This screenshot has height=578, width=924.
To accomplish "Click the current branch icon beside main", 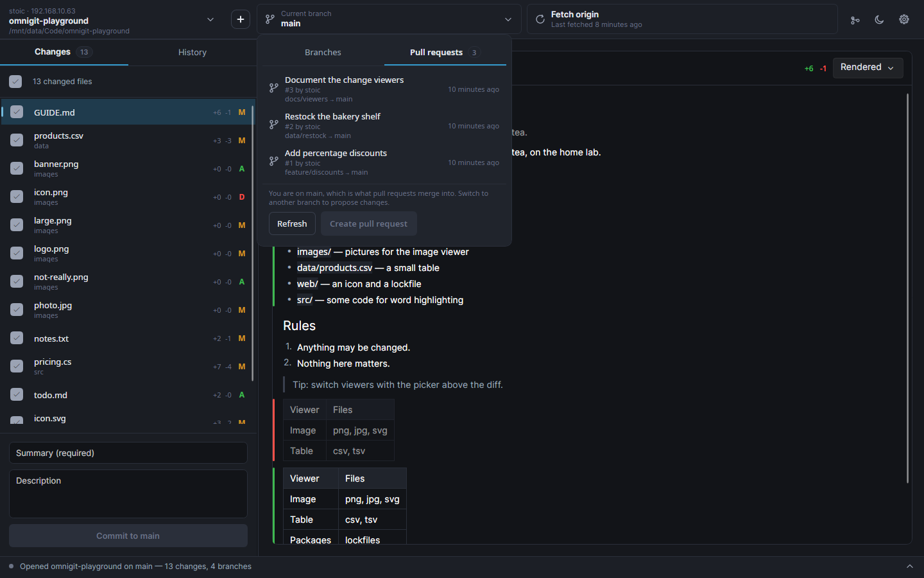I will [270, 19].
